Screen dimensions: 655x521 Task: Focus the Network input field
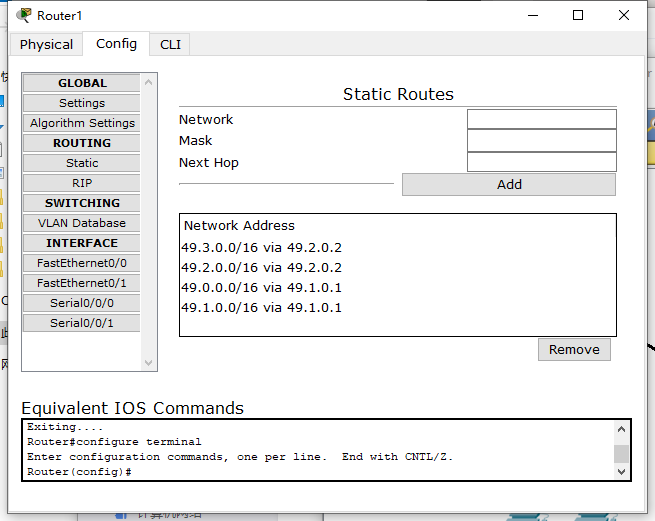point(542,119)
